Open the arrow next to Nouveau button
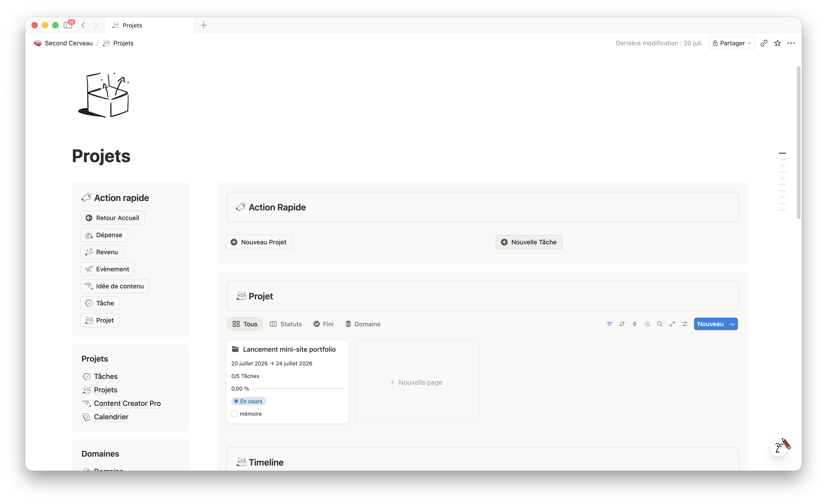This screenshot has height=504, width=827. click(x=733, y=324)
